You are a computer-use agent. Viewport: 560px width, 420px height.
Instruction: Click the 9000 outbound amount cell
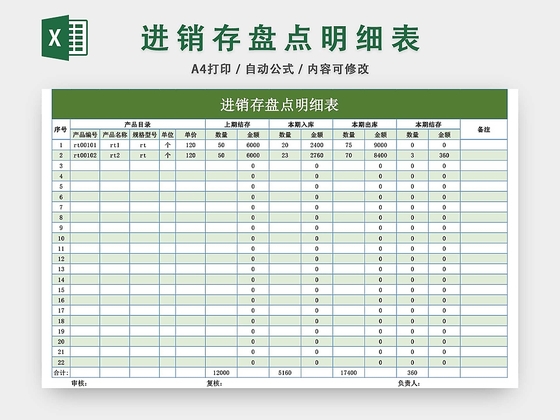(x=380, y=145)
